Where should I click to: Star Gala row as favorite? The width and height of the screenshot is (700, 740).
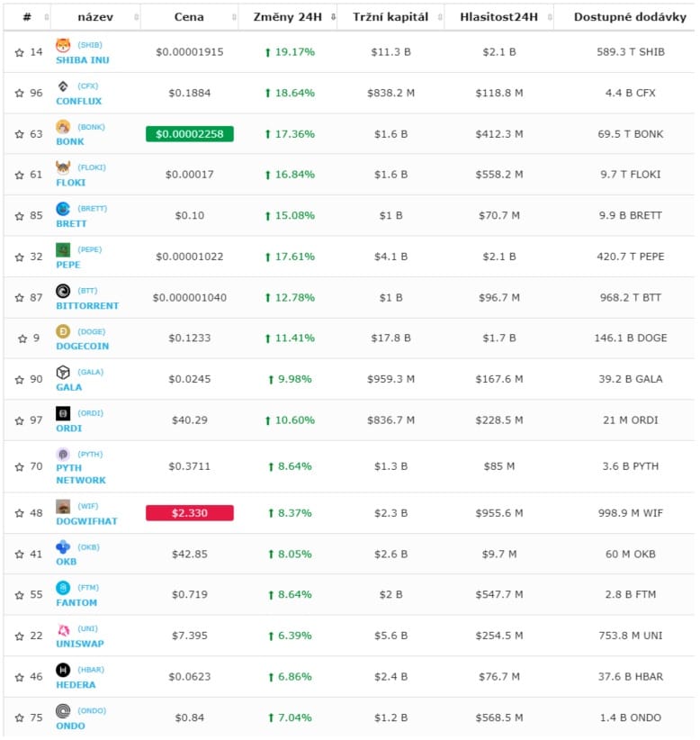pos(19,380)
